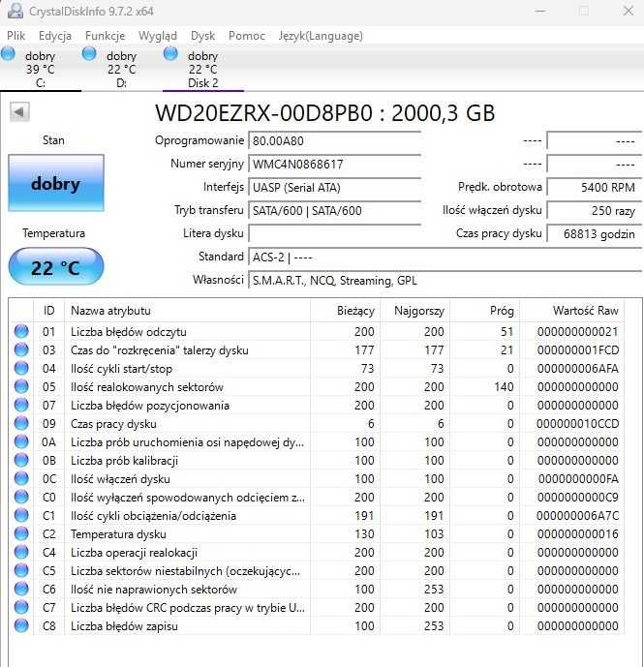Click the Standard field ACS-2
Viewport: 644px width, 667px height.
[445, 257]
